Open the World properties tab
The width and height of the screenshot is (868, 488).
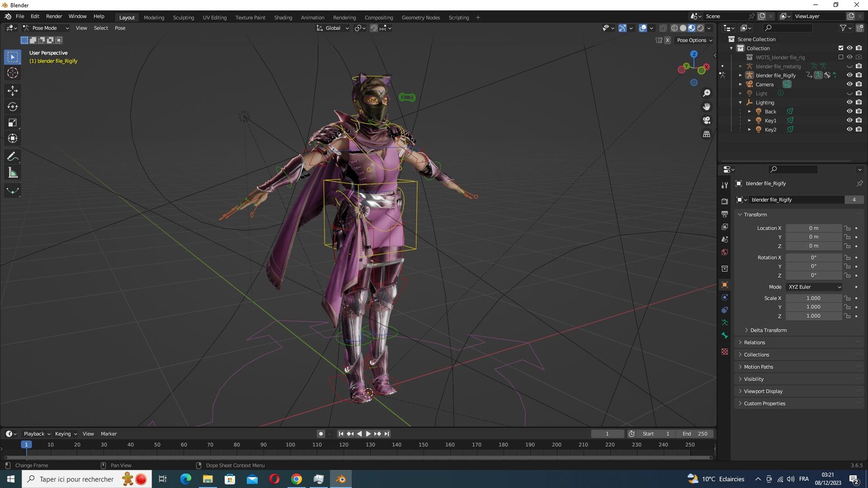[724, 252]
